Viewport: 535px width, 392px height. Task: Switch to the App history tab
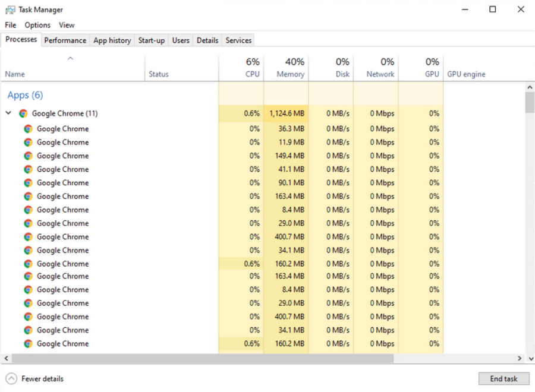pos(112,40)
